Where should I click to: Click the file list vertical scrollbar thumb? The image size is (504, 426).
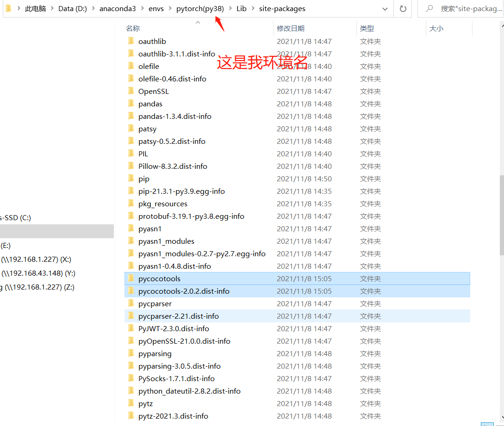(502, 215)
